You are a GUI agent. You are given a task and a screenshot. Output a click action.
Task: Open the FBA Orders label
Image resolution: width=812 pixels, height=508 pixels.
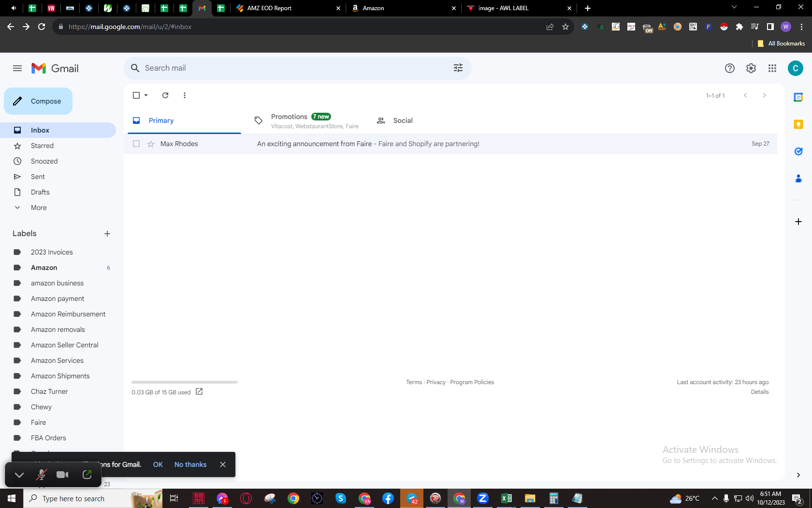pos(58,438)
